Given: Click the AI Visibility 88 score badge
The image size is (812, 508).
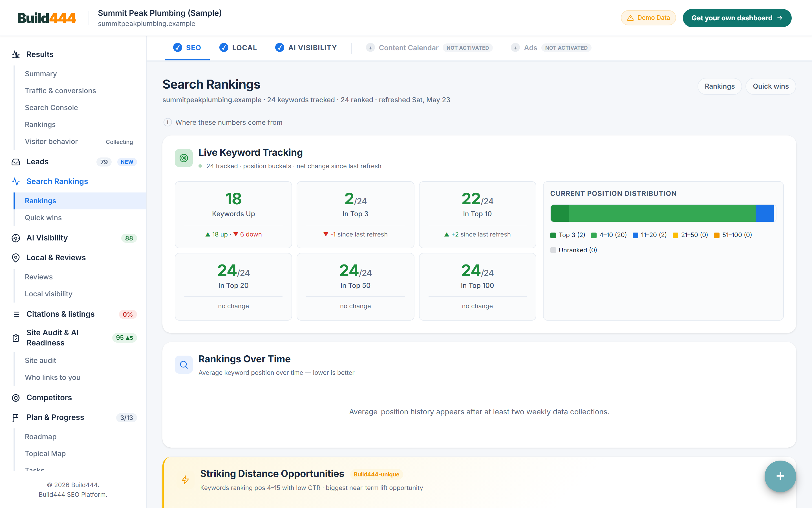Looking at the screenshot, I should point(129,238).
